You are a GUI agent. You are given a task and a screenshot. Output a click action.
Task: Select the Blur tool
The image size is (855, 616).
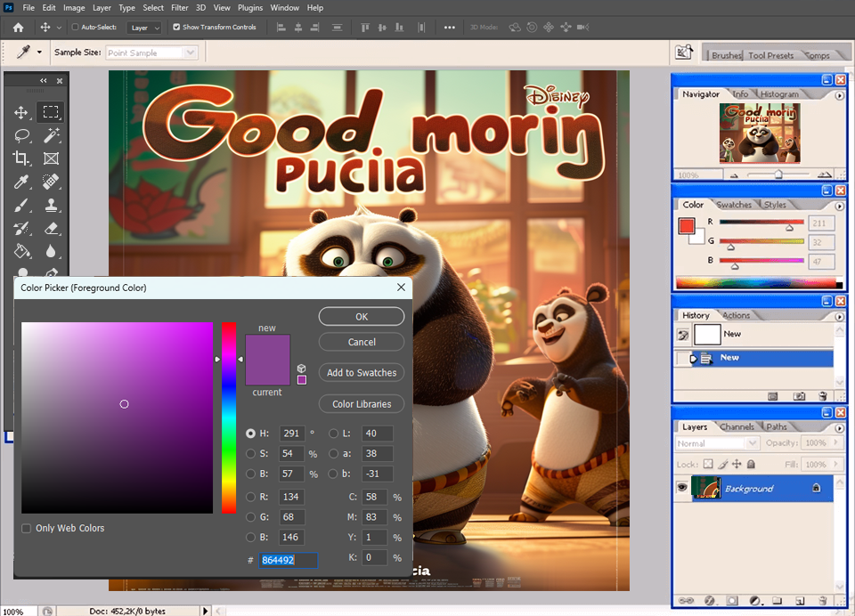pos(51,251)
